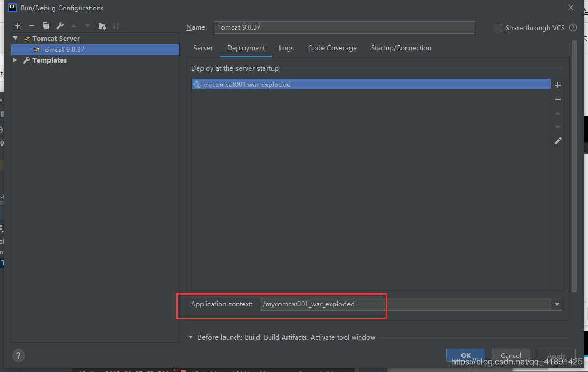Switch to the Server tab
Screen dimensions: 588x372
point(203,48)
